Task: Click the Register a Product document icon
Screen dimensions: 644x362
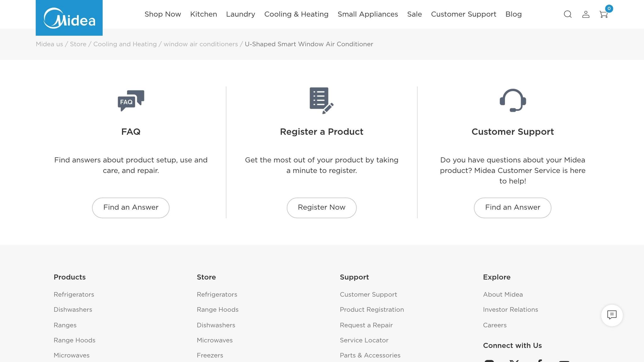Action: (321, 101)
